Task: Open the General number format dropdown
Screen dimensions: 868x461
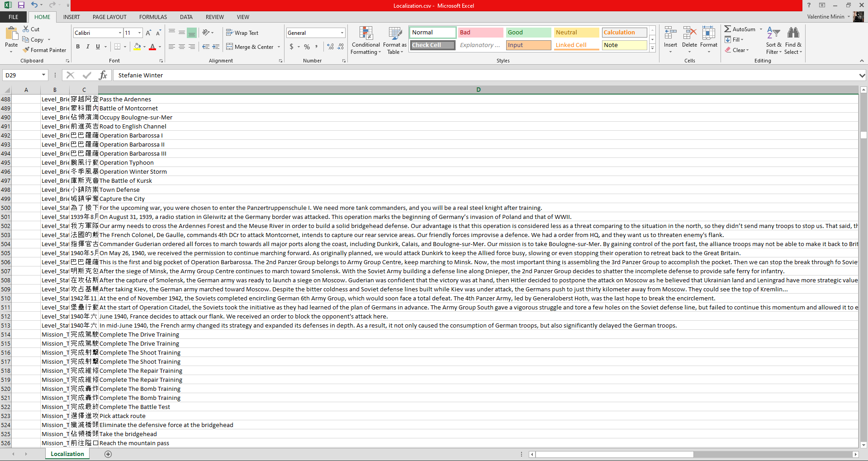Action: coord(342,33)
